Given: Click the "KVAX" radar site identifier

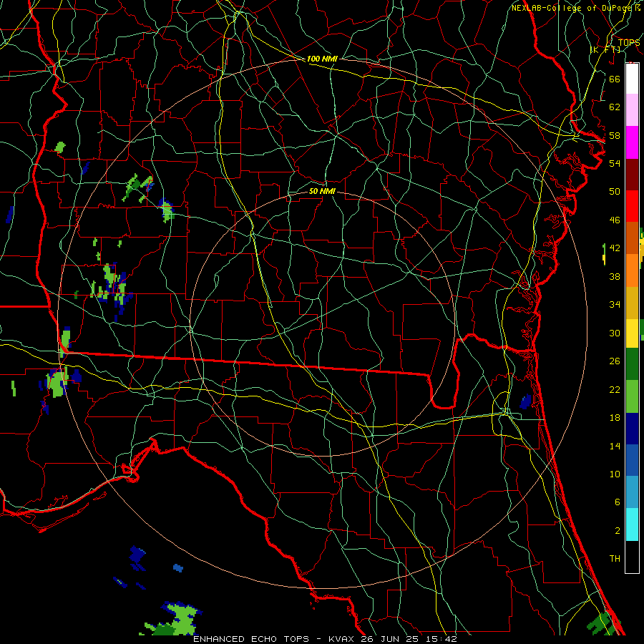Looking at the screenshot, I should pyautogui.click(x=341, y=639).
